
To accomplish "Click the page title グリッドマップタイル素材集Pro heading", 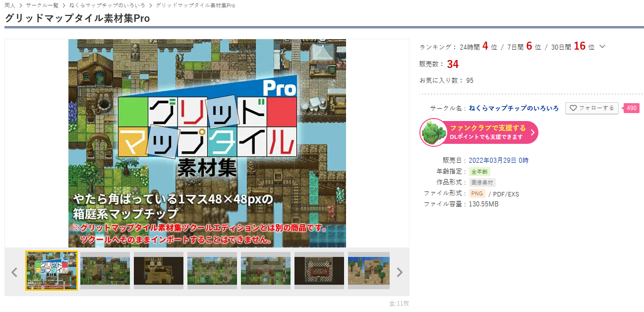I will tap(77, 18).
